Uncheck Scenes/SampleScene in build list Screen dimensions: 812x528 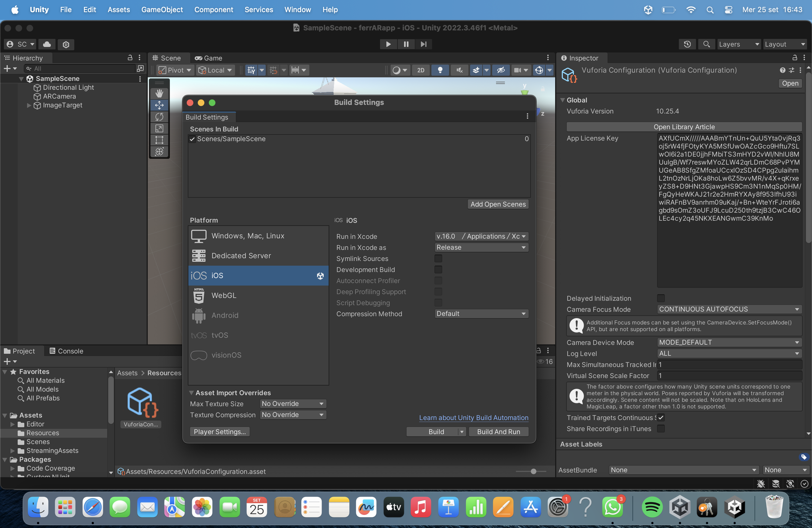(193, 139)
